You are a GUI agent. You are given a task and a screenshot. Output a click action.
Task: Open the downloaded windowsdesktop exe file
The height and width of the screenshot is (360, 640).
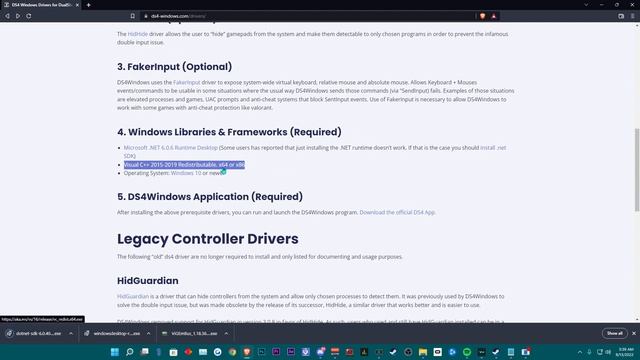pyautogui.click(x=112, y=333)
